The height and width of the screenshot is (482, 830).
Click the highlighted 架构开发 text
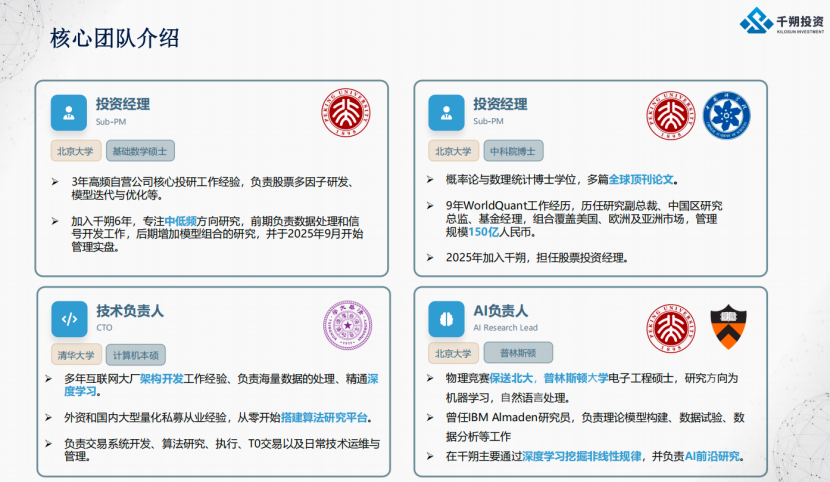(161, 378)
